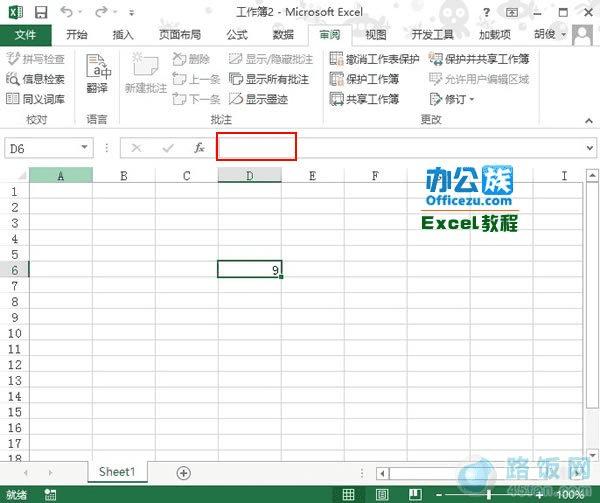Open 同义词库 thesaurus
The height and width of the screenshot is (503, 600).
tap(36, 99)
